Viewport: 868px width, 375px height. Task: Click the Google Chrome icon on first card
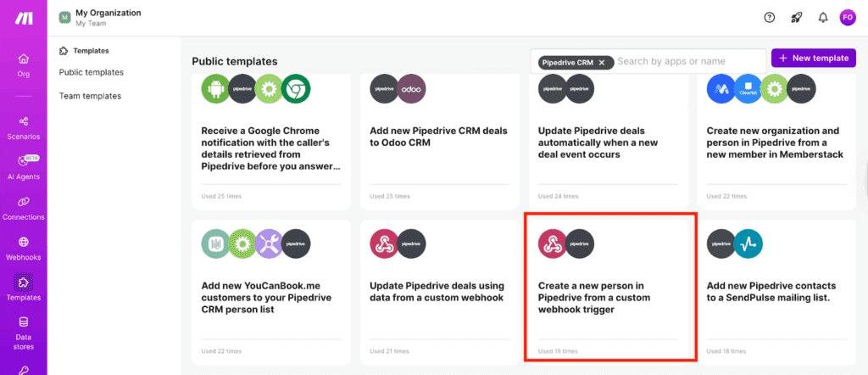pos(296,88)
